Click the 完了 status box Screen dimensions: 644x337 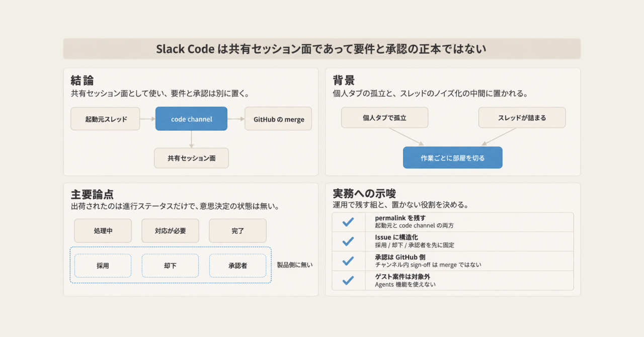pos(237,231)
